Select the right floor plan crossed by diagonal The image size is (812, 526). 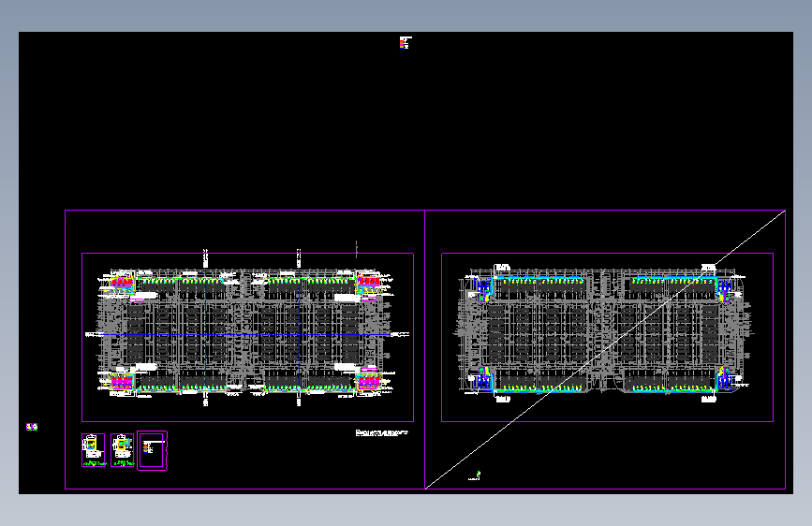click(607, 337)
